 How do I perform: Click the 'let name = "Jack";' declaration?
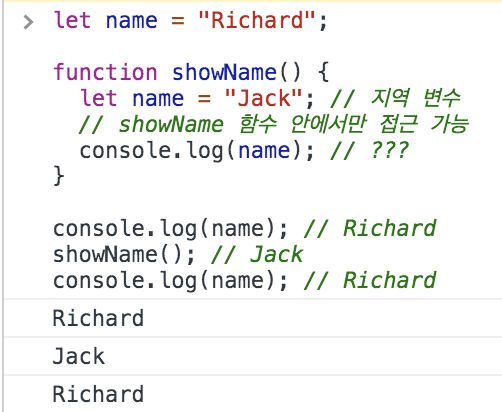197,98
